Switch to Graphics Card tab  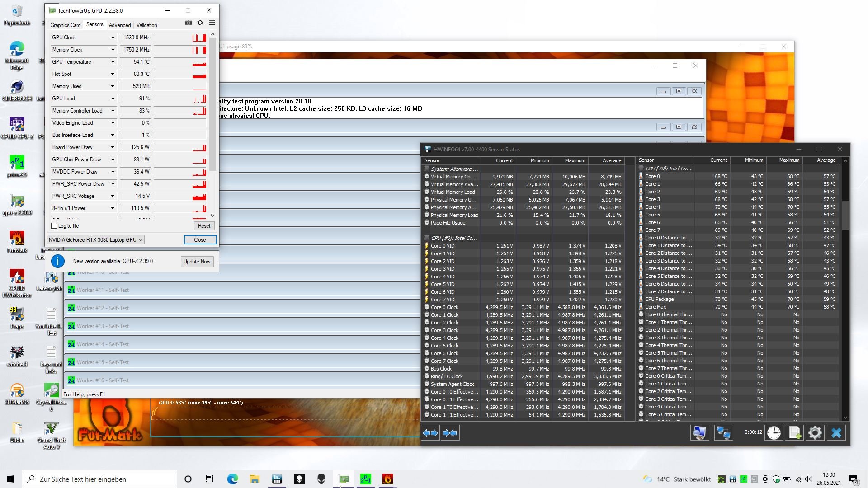(66, 25)
